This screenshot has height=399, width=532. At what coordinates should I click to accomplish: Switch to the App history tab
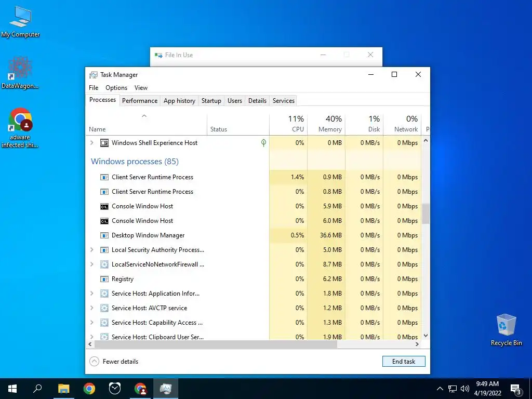tap(179, 101)
